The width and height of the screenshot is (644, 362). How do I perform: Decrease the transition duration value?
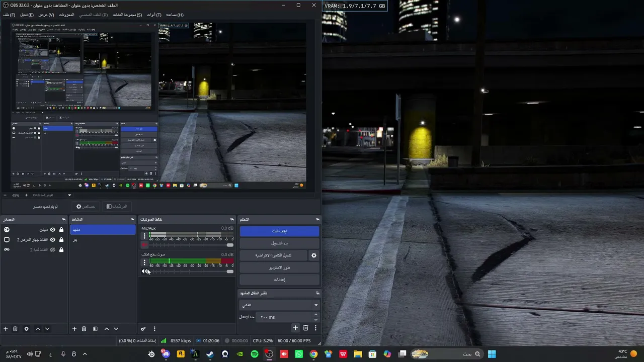point(316,320)
